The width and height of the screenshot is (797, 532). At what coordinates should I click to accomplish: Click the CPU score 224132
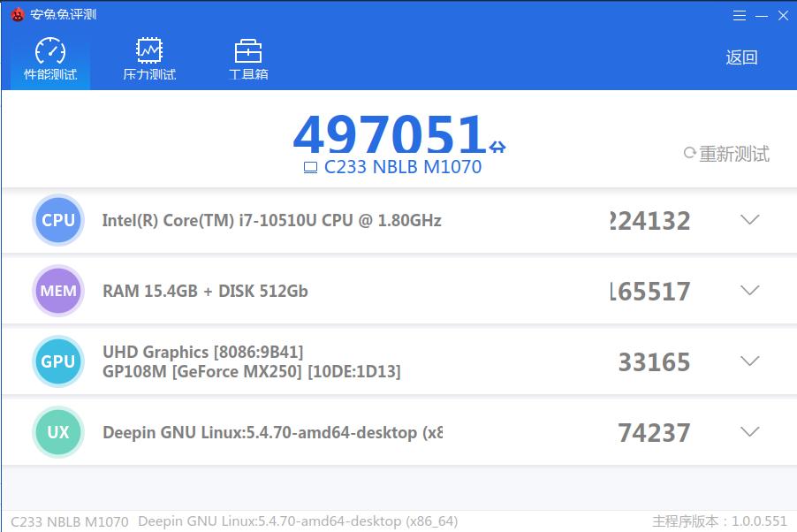point(650,221)
